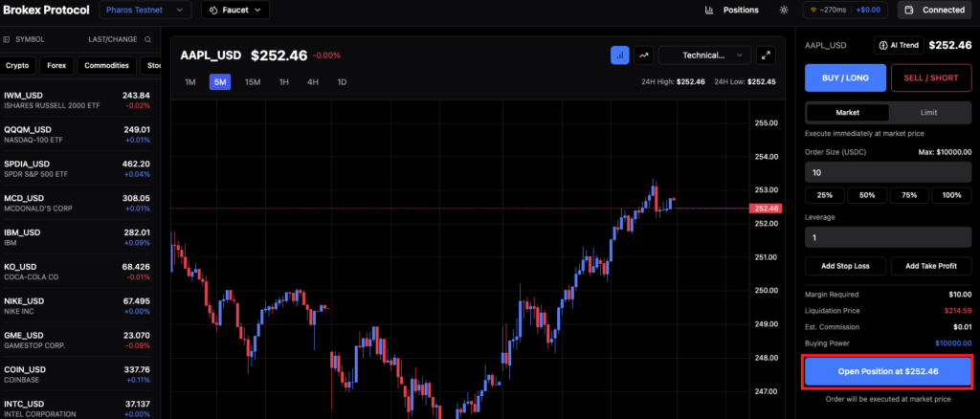Switch chart to 15M timeframe
This screenshot has width=980, height=419.
coord(253,82)
